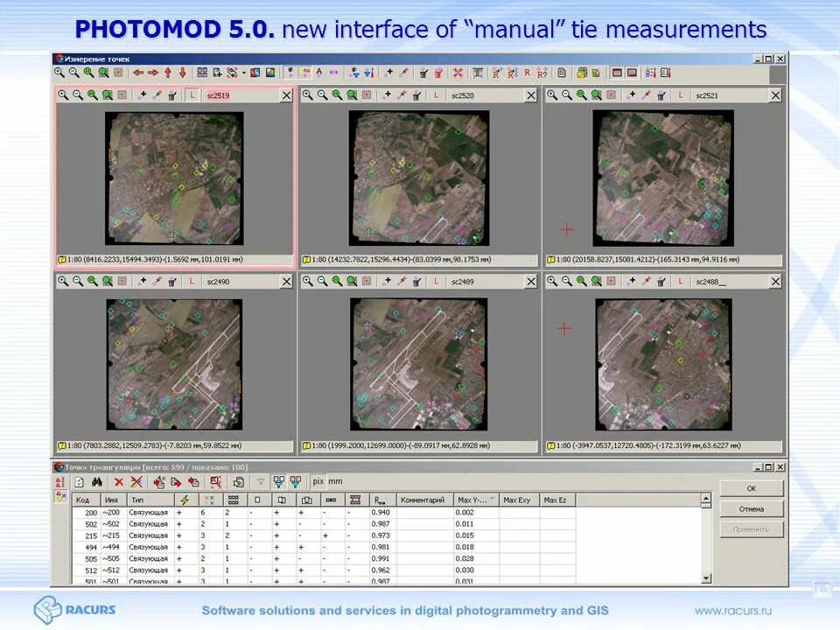Close the sc2520 image pane
Image resolution: width=840 pixels, height=630 pixels.
[531, 95]
